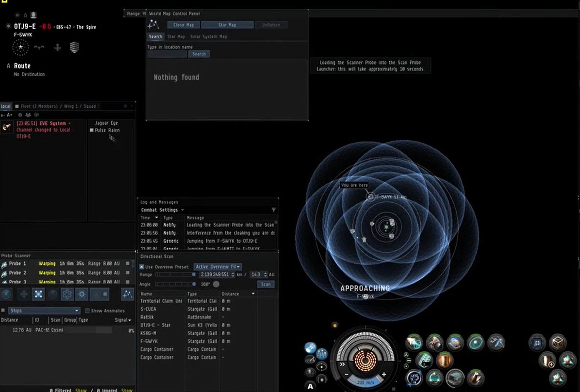Click the shield-shaped icon under system name
The height and width of the screenshot is (392, 580).
(74, 47)
